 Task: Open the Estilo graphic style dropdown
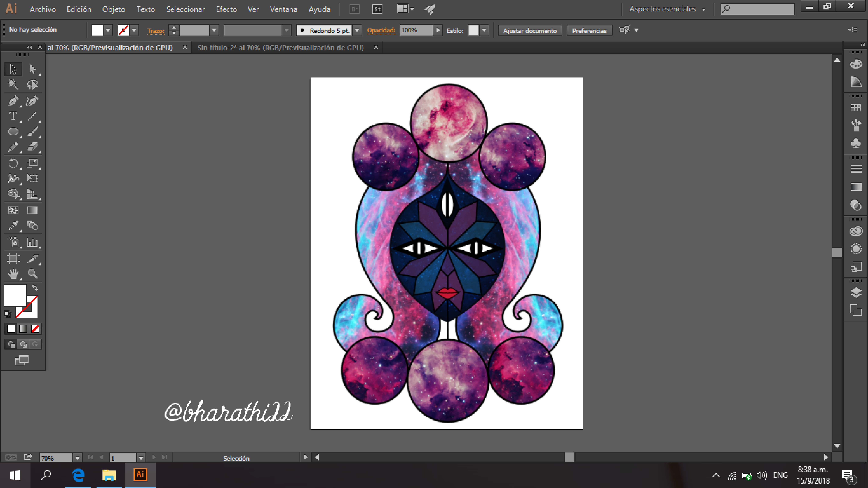pos(484,30)
